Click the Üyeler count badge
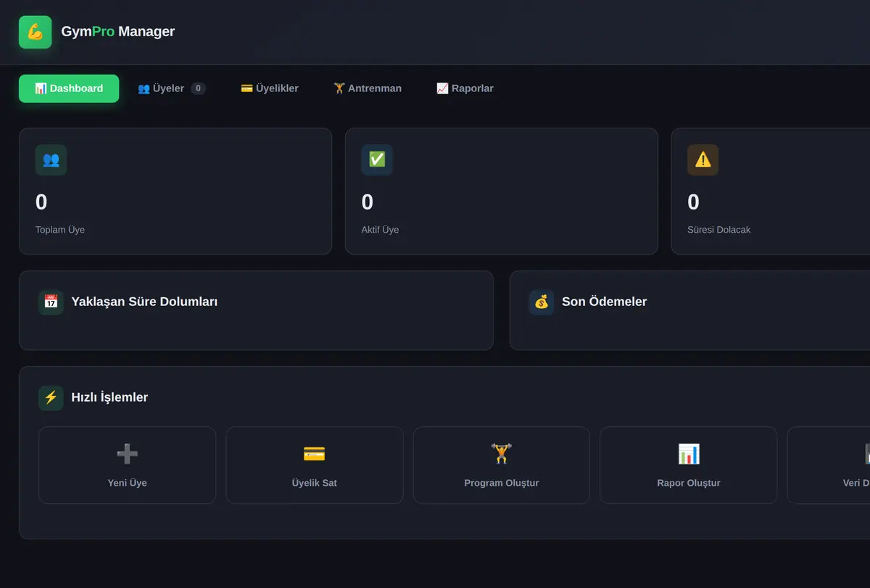870x588 pixels. point(198,88)
